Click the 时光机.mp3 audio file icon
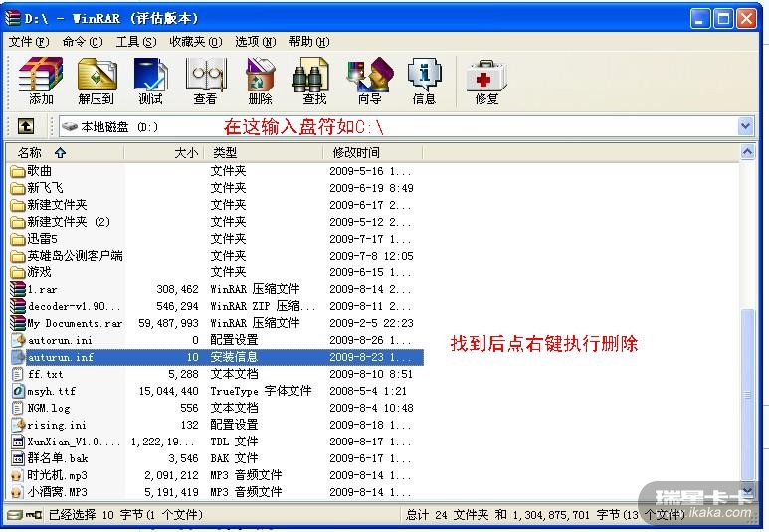 [x=18, y=475]
